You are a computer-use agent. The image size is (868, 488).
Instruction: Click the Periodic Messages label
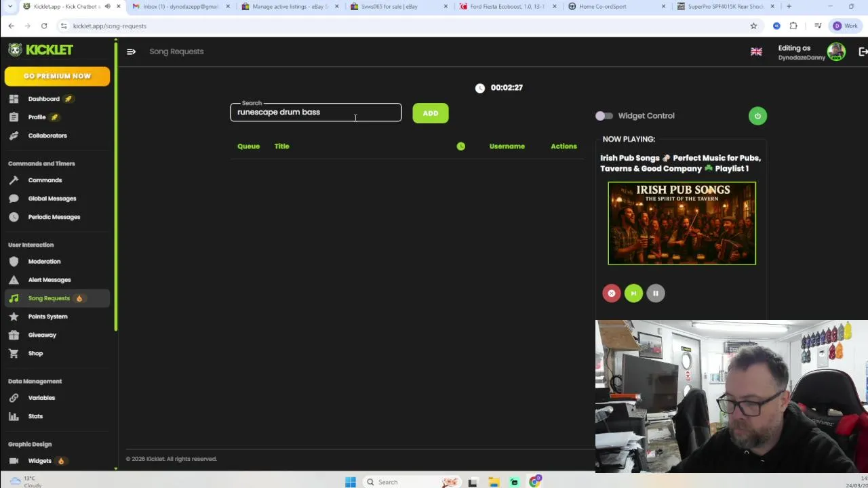pyautogui.click(x=54, y=217)
